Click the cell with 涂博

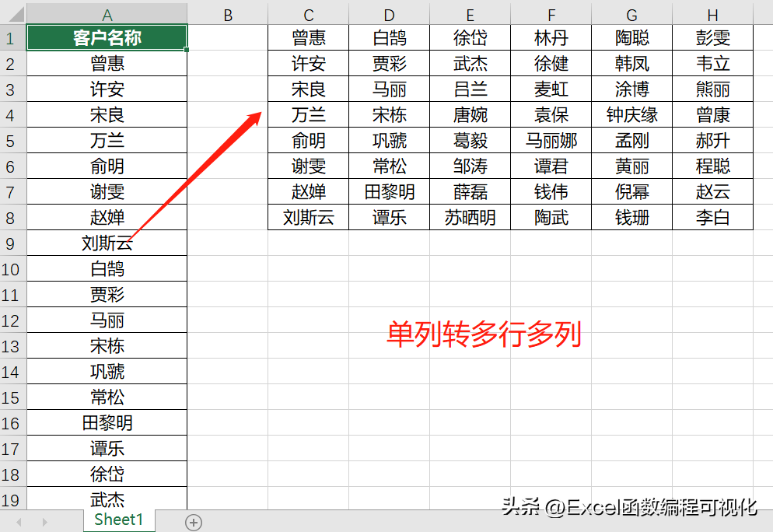pos(632,89)
